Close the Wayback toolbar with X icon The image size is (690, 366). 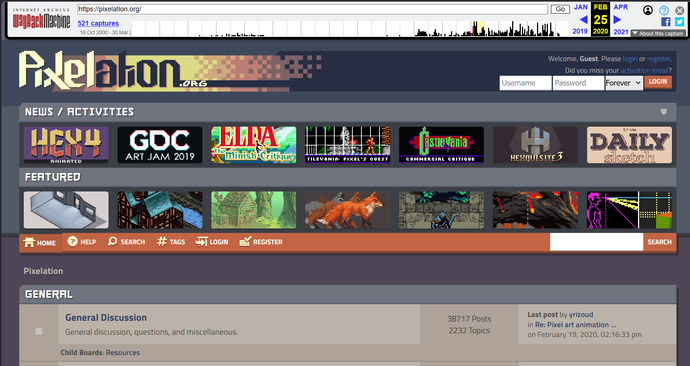(679, 10)
